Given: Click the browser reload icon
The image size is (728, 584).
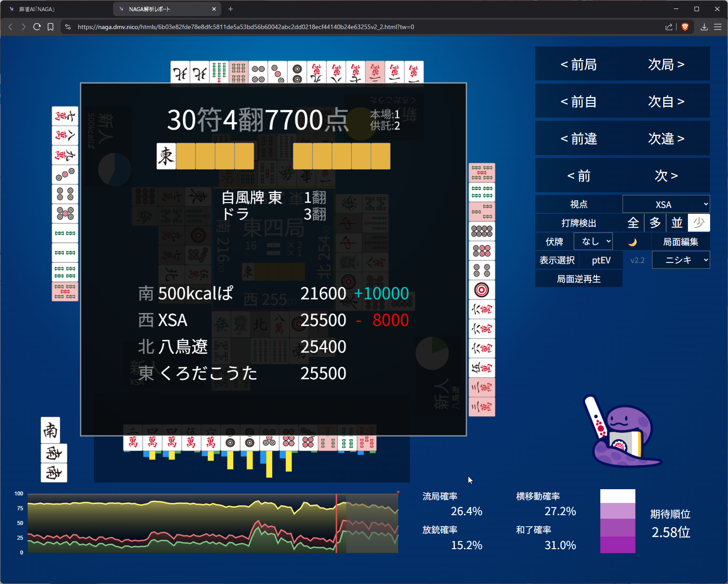Looking at the screenshot, I should click(x=37, y=27).
